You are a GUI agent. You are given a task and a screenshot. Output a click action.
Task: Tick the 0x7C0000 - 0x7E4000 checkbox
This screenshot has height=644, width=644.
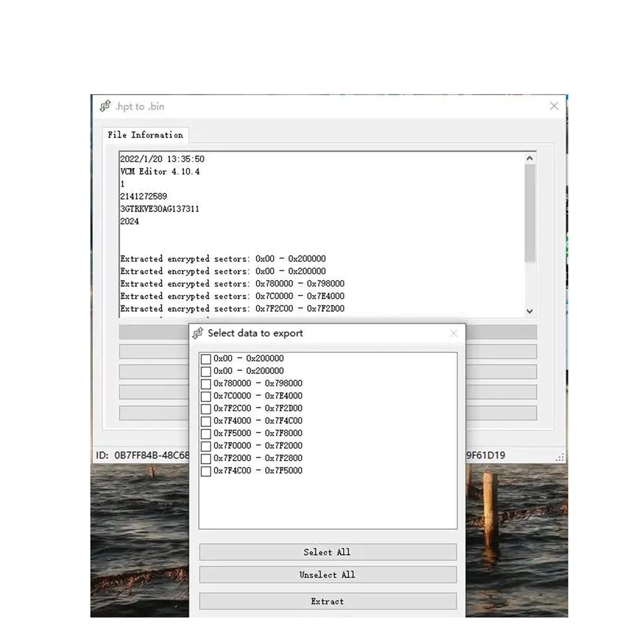coord(206,396)
